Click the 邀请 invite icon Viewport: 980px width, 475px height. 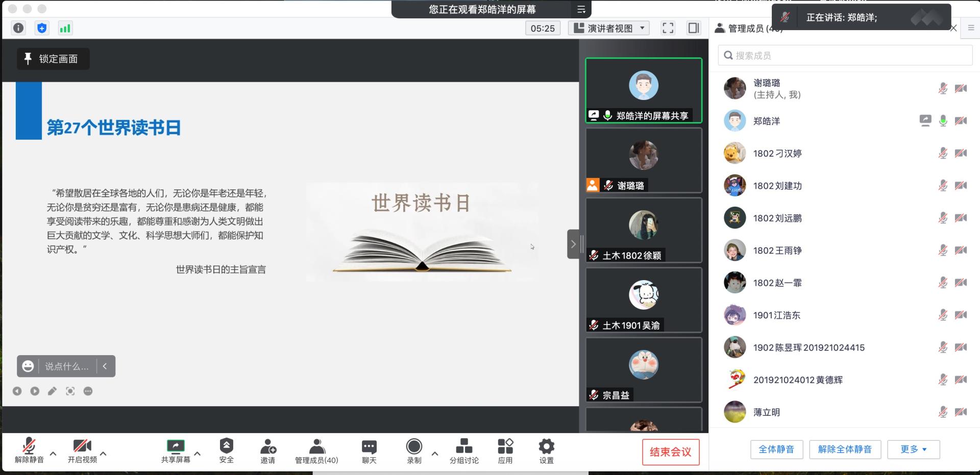pos(268,452)
